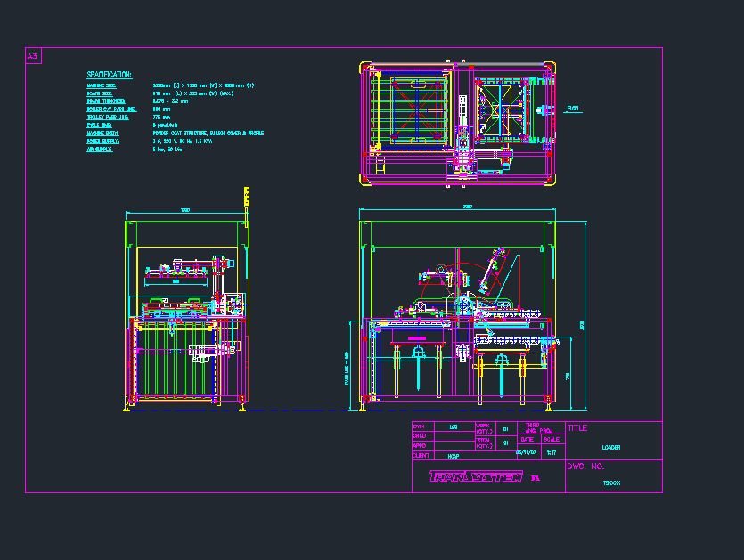The width and height of the screenshot is (744, 560).
Task: Select the TITLE heading in title block
Action: click(577, 428)
